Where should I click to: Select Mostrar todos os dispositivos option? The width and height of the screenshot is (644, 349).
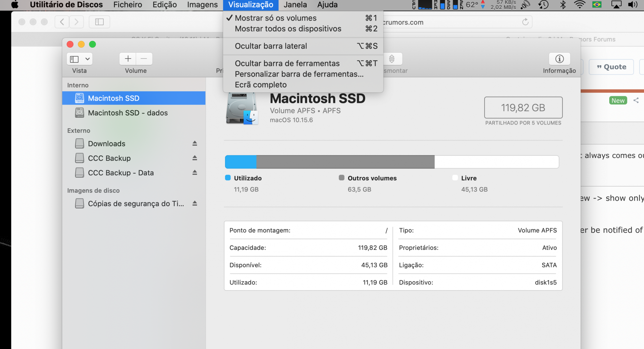click(x=288, y=29)
